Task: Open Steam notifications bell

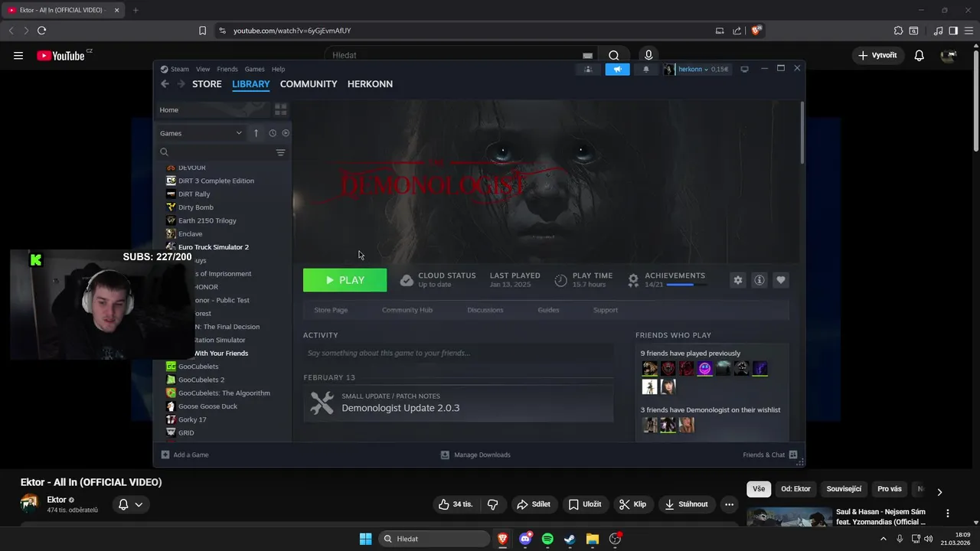Action: point(646,69)
